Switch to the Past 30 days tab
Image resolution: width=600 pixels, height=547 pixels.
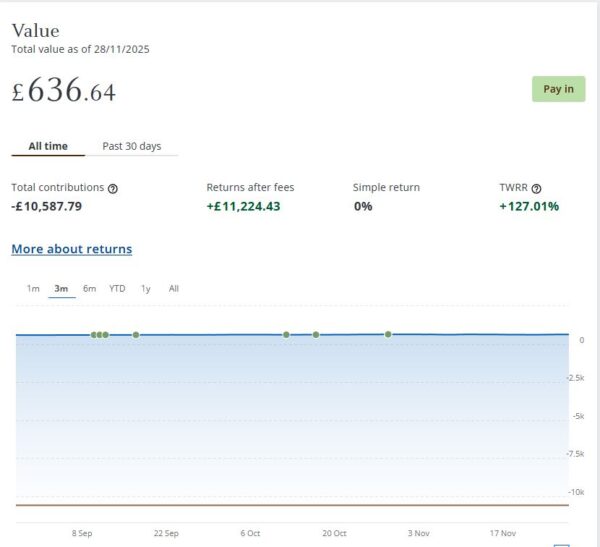click(131, 146)
